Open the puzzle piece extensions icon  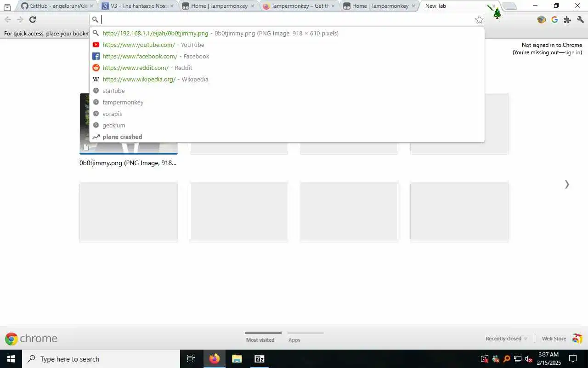[567, 19]
